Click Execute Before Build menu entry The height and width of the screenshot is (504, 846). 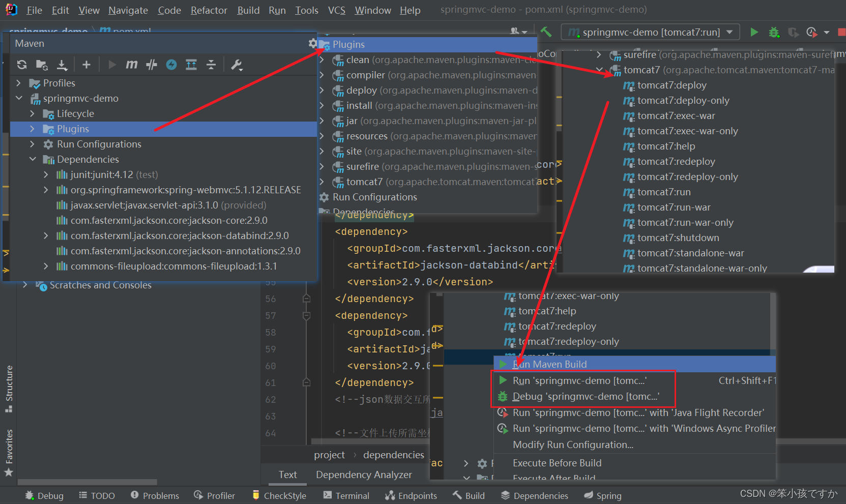click(x=635, y=463)
